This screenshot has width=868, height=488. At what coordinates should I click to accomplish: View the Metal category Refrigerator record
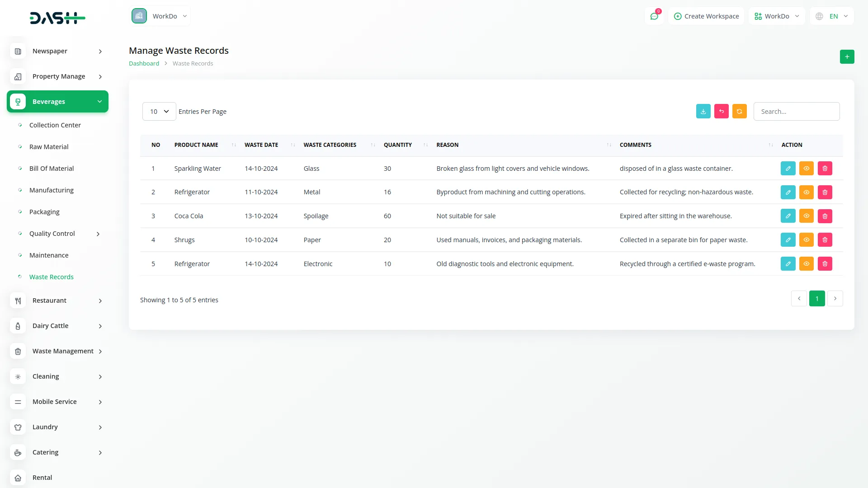pyautogui.click(x=806, y=192)
